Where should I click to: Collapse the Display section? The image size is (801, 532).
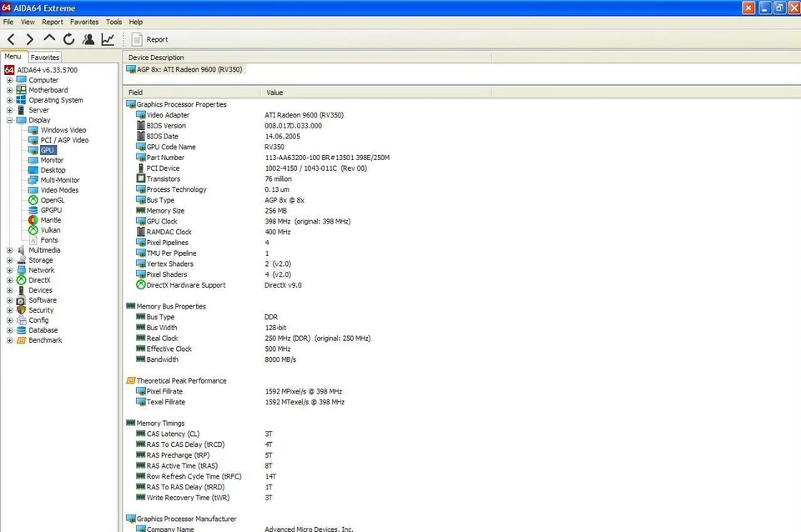(x=8, y=119)
